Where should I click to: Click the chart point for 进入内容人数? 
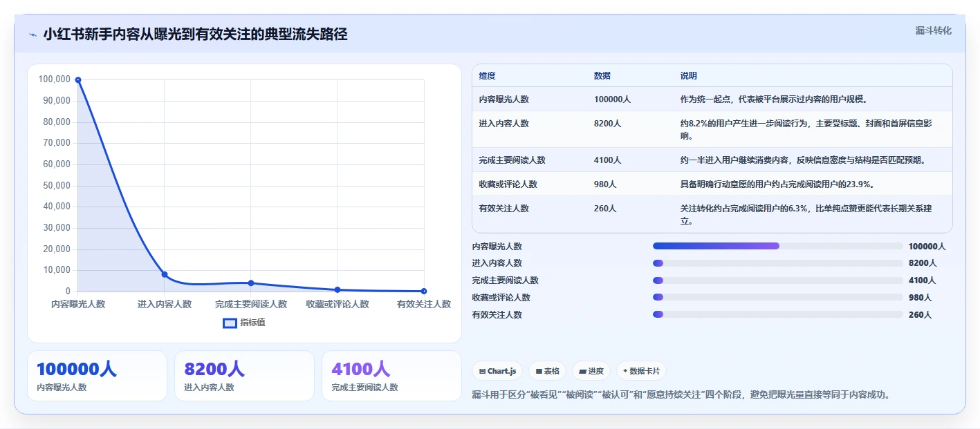pyautogui.click(x=165, y=274)
